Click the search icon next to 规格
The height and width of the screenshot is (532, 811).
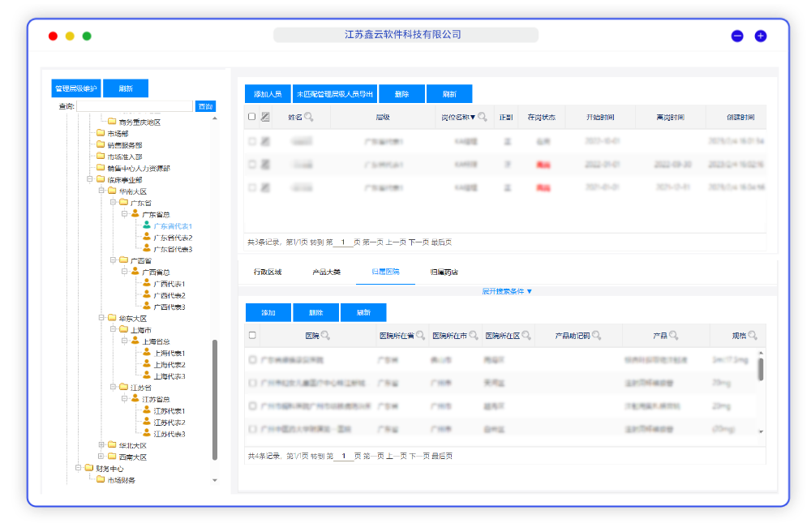tap(753, 336)
